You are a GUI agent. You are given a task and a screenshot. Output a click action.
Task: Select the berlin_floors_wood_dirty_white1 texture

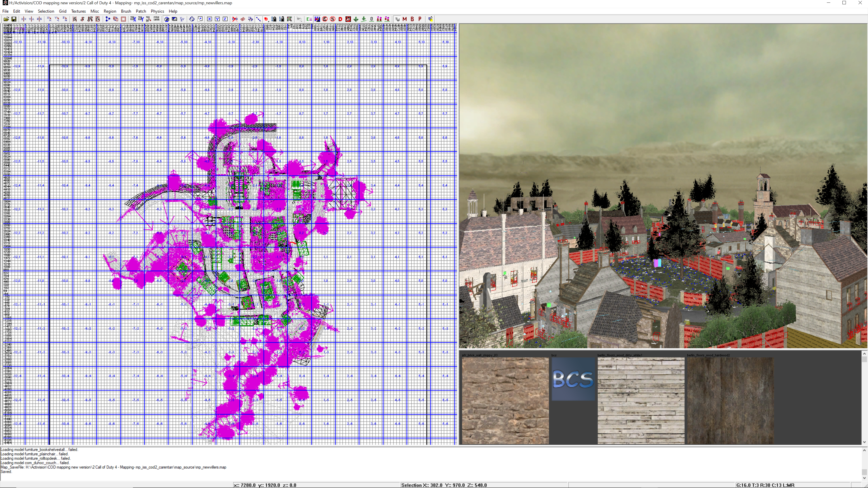(641, 401)
